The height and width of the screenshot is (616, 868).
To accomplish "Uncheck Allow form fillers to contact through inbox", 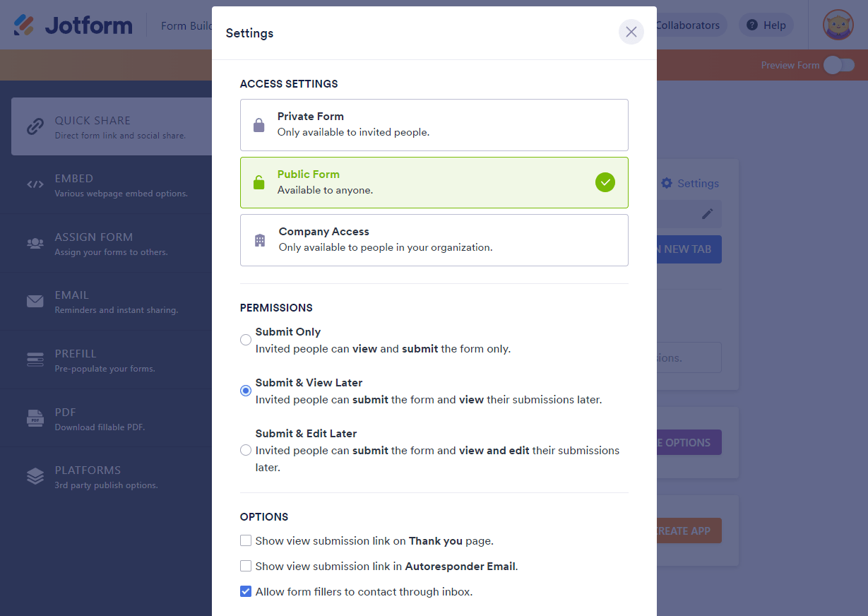I will pos(246,591).
